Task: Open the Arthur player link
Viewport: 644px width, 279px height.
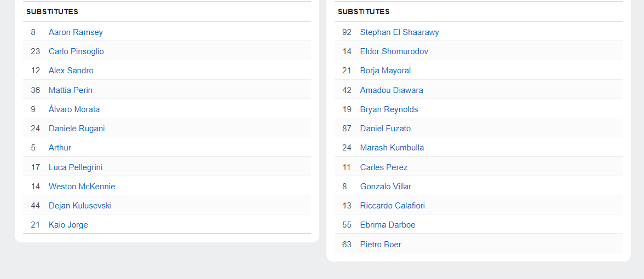Action: click(x=60, y=148)
